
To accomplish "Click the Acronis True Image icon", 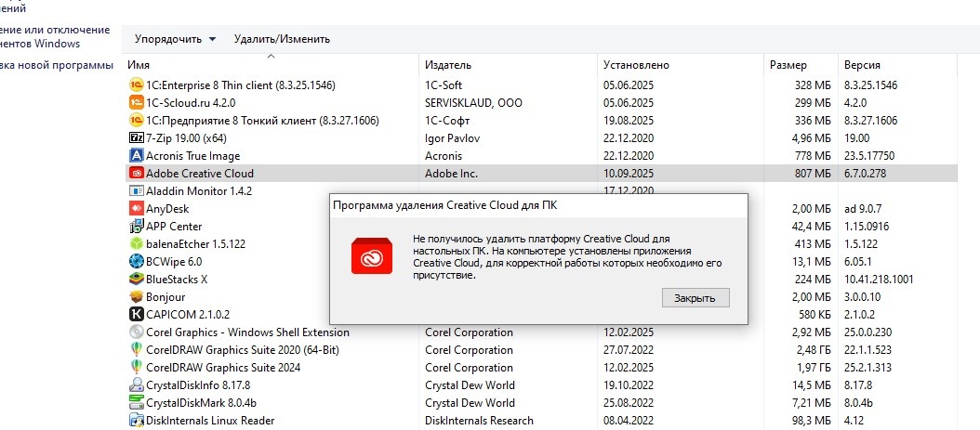I will [x=137, y=155].
